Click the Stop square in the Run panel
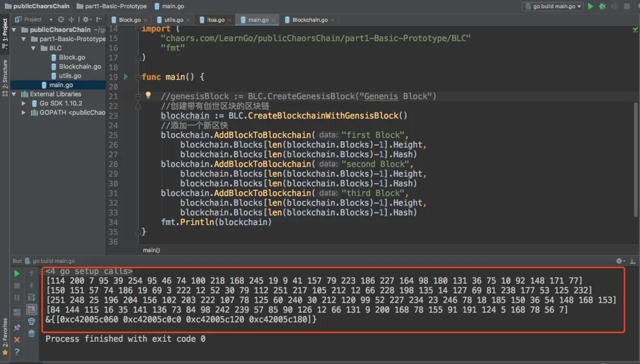The height and width of the screenshot is (364, 640). pos(17,285)
